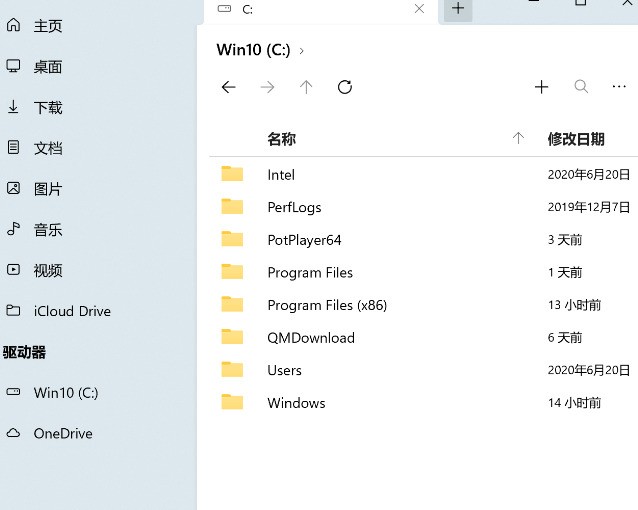Select the Windows folder
The height and width of the screenshot is (510, 638).
(x=296, y=403)
